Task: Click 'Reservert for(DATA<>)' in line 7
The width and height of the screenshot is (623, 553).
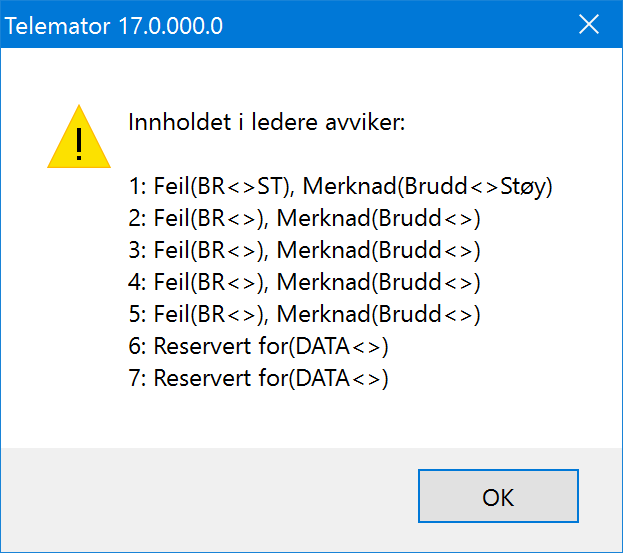Action: (271, 378)
